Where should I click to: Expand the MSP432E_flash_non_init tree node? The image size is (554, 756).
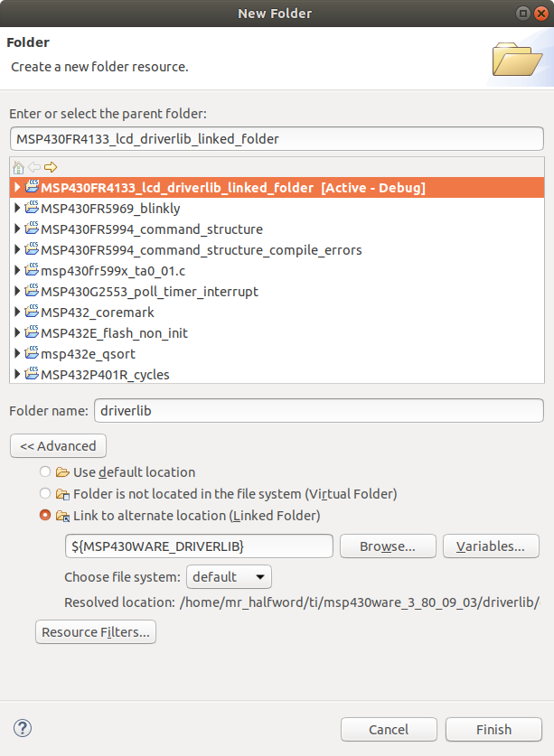(17, 333)
